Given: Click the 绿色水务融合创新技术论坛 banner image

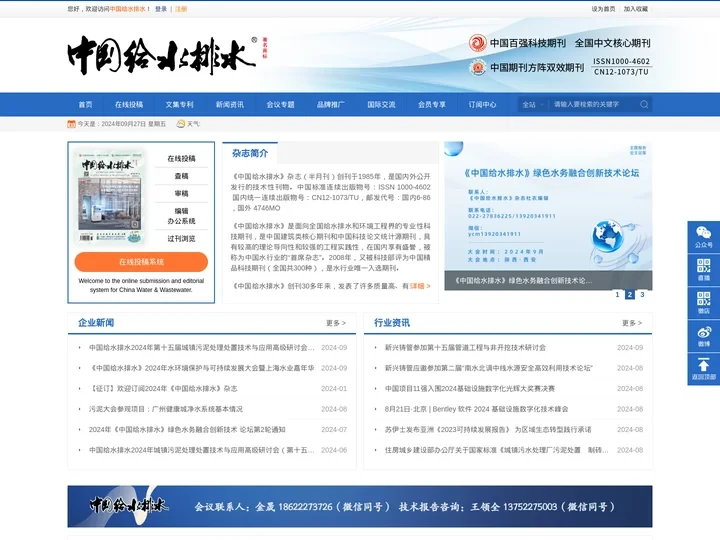Looking at the screenshot, I should 548,216.
